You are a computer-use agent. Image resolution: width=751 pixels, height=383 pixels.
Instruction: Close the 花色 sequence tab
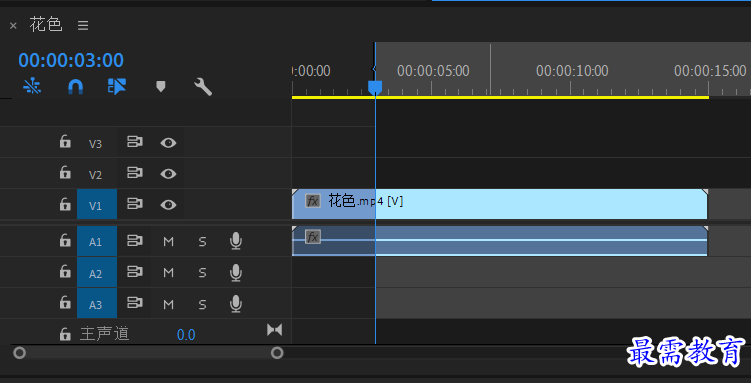pyautogui.click(x=13, y=25)
